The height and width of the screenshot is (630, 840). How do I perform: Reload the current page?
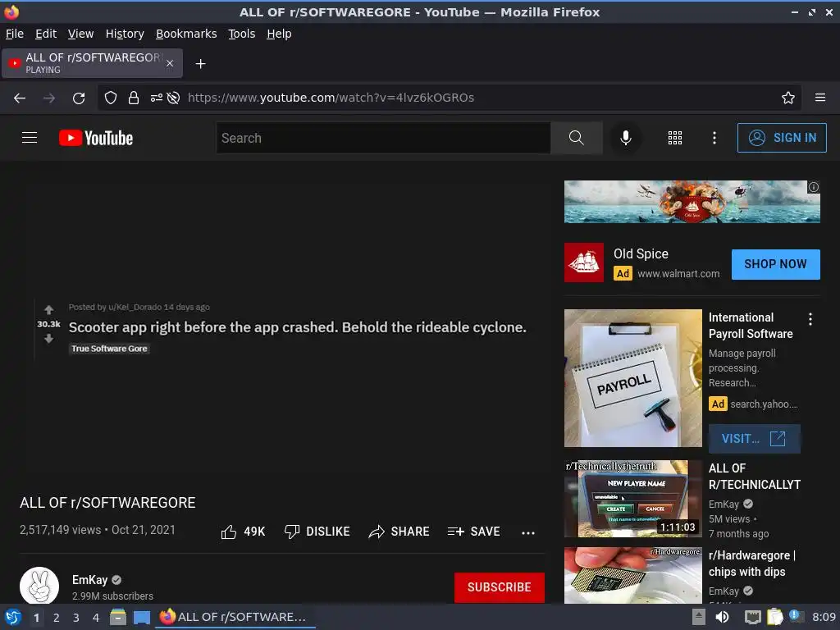[79, 98]
